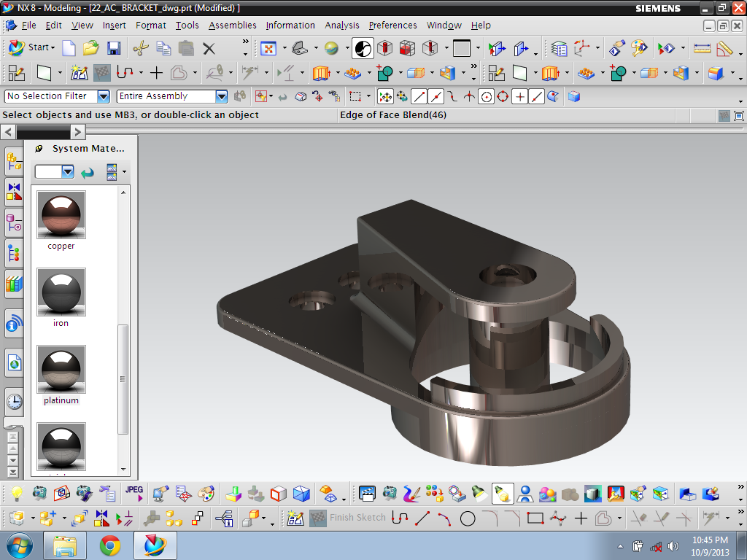This screenshot has width=747, height=560.
Task: Select the platinum material swatch
Action: (x=61, y=370)
